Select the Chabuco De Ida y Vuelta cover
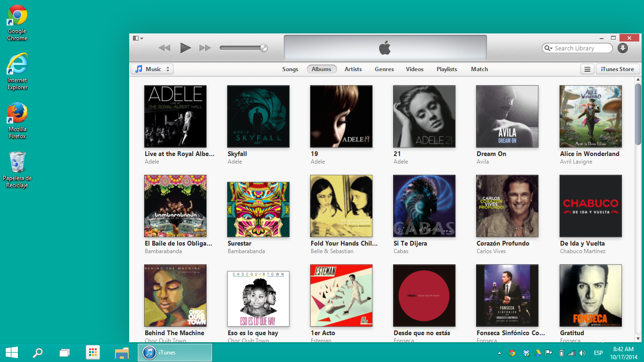Viewport: 644px width, 362px height. (591, 206)
